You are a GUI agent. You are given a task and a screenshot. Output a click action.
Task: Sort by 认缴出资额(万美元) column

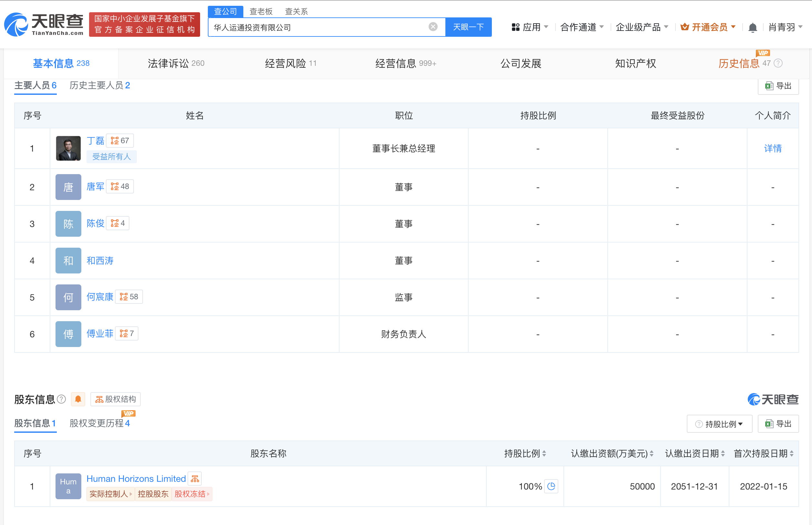tap(652, 453)
